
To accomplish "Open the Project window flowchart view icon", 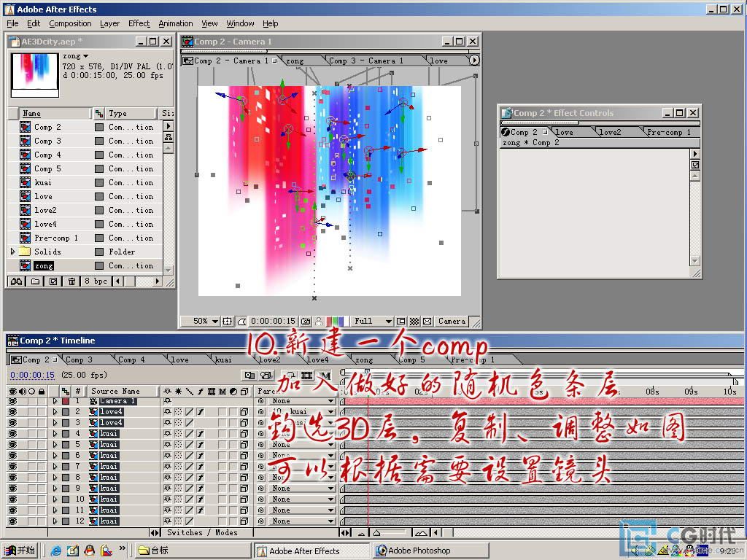I will coord(168,136).
